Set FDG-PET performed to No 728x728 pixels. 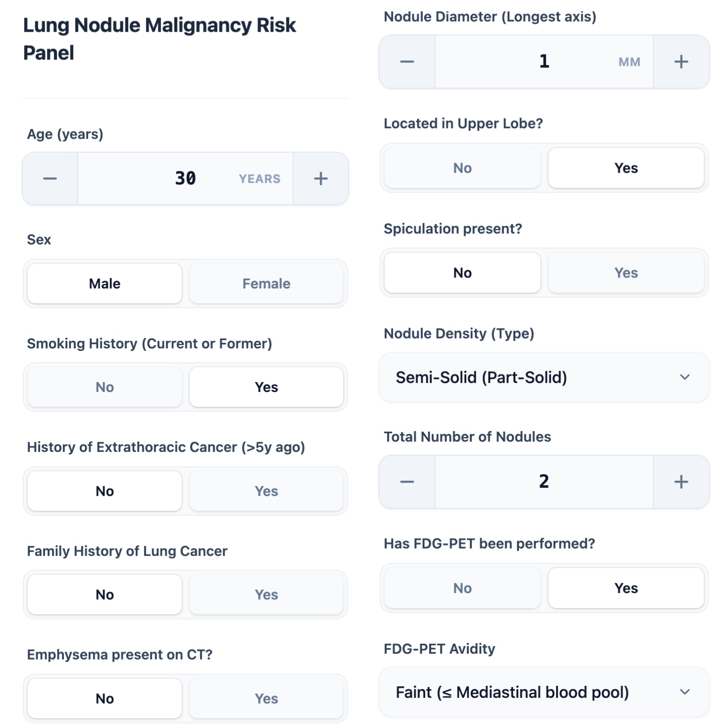pos(462,588)
